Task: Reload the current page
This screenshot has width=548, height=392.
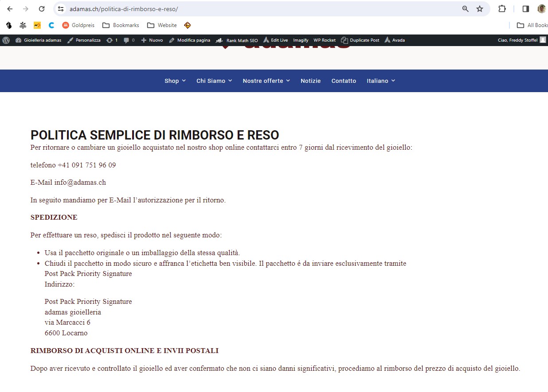Action: pyautogui.click(x=42, y=9)
